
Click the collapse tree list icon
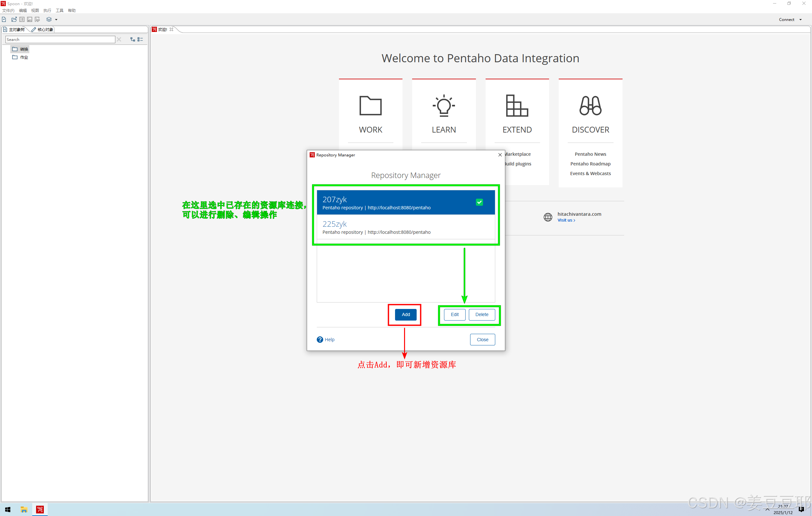[x=140, y=39]
